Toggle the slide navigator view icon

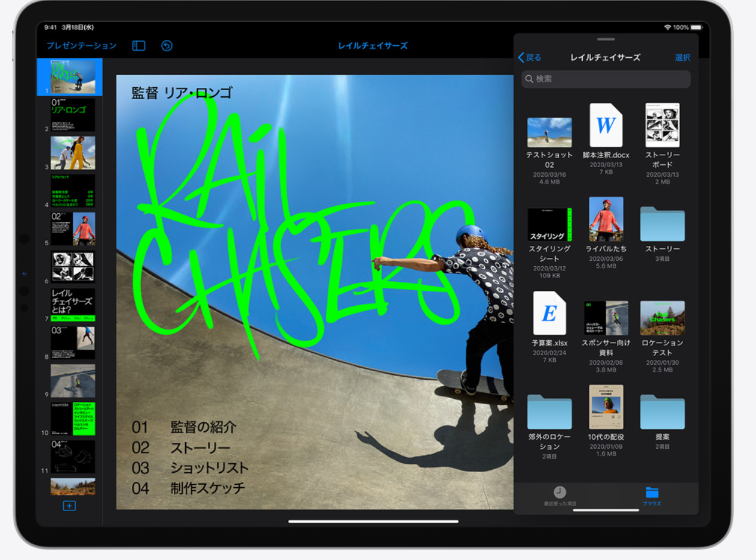pyautogui.click(x=139, y=45)
